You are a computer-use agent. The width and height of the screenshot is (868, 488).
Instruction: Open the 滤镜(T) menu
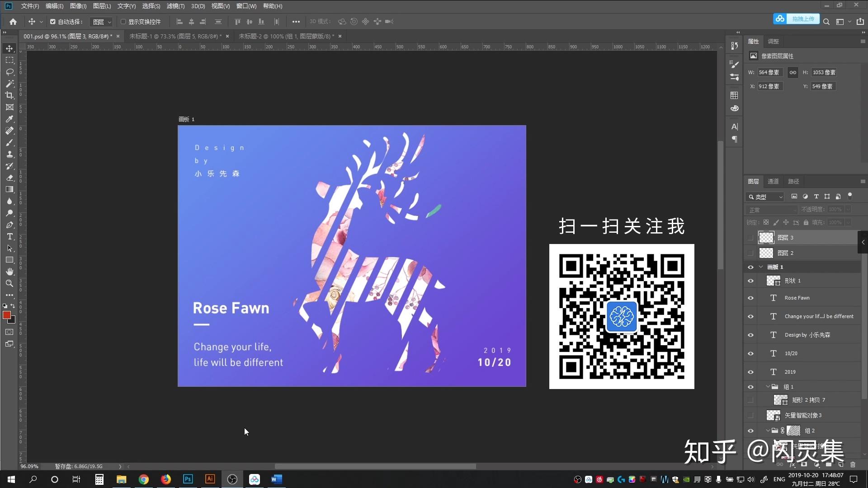(175, 6)
